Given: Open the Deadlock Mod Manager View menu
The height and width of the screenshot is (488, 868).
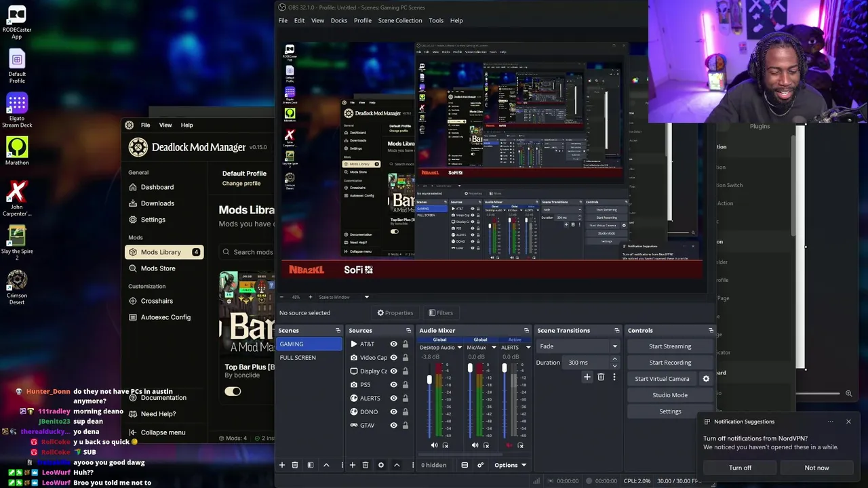Looking at the screenshot, I should point(165,125).
